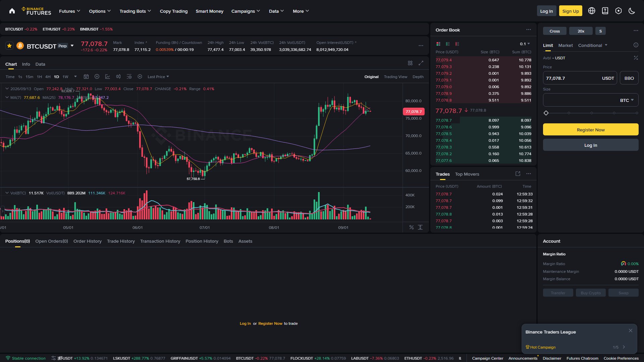The width and height of the screenshot is (644, 362).
Task: Go to the Binance home icon
Action: [x=12, y=11]
